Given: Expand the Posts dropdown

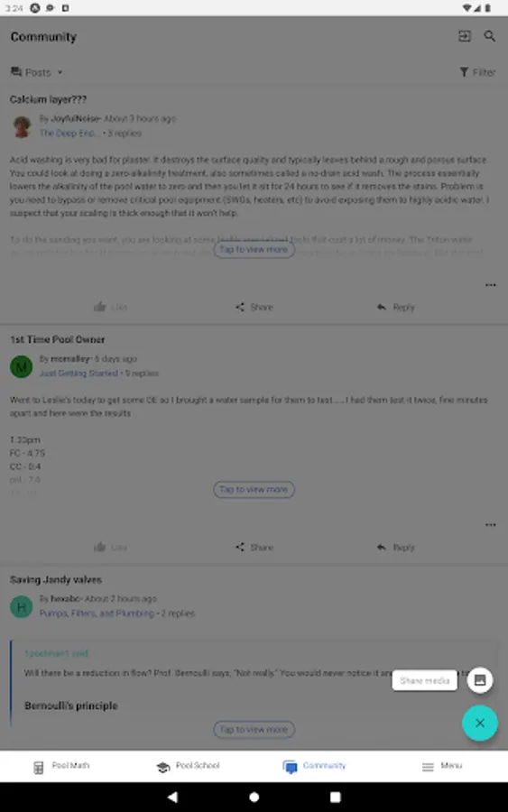Looking at the screenshot, I should [37, 72].
